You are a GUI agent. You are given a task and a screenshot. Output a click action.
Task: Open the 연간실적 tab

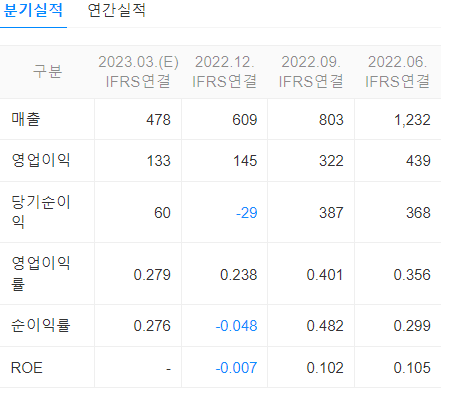(x=116, y=11)
